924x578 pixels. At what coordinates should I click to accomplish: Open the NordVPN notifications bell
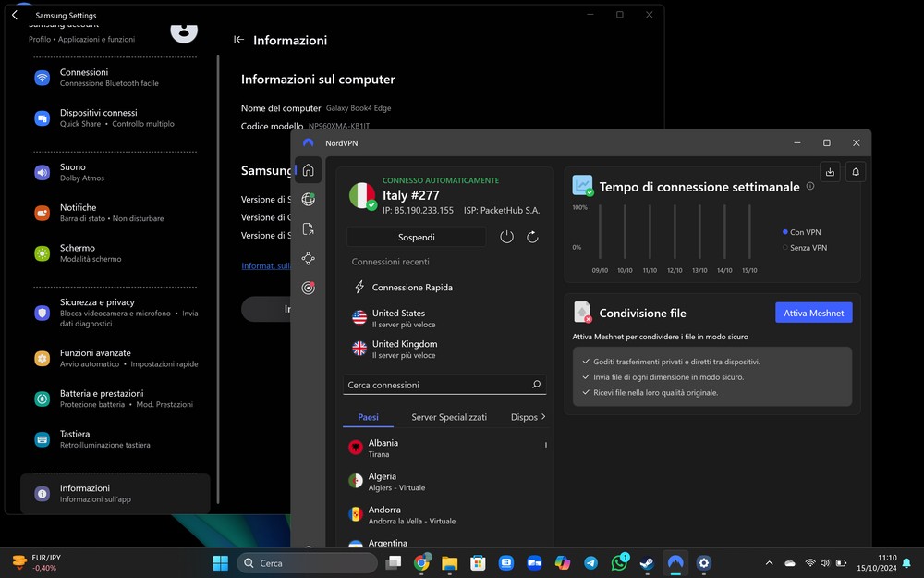[856, 172]
